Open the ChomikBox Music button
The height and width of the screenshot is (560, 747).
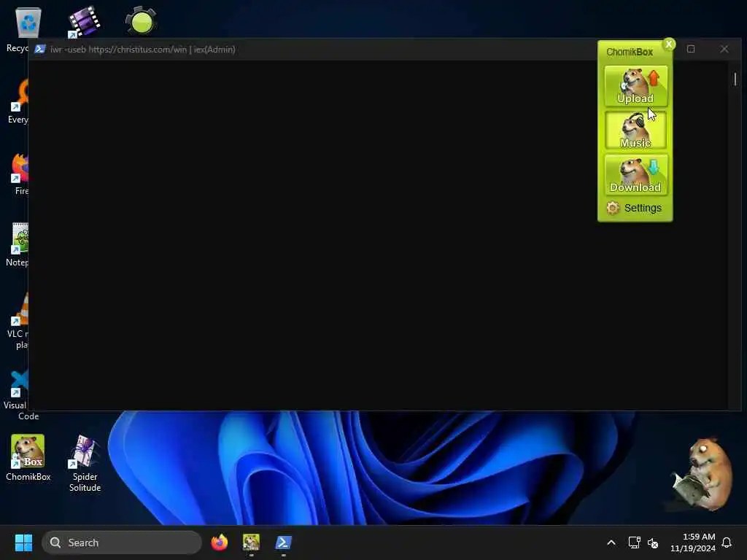click(x=635, y=130)
